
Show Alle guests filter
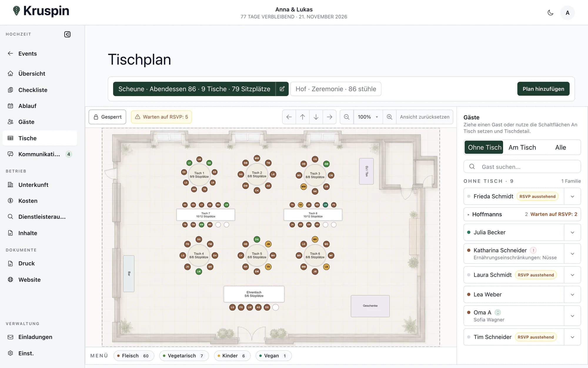coord(560,147)
